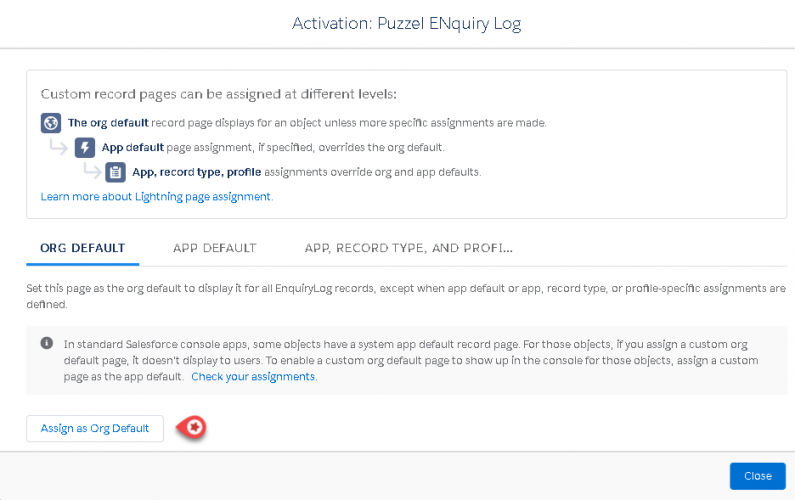
Task: Click the arrow icon before App default
Action: 60,148
